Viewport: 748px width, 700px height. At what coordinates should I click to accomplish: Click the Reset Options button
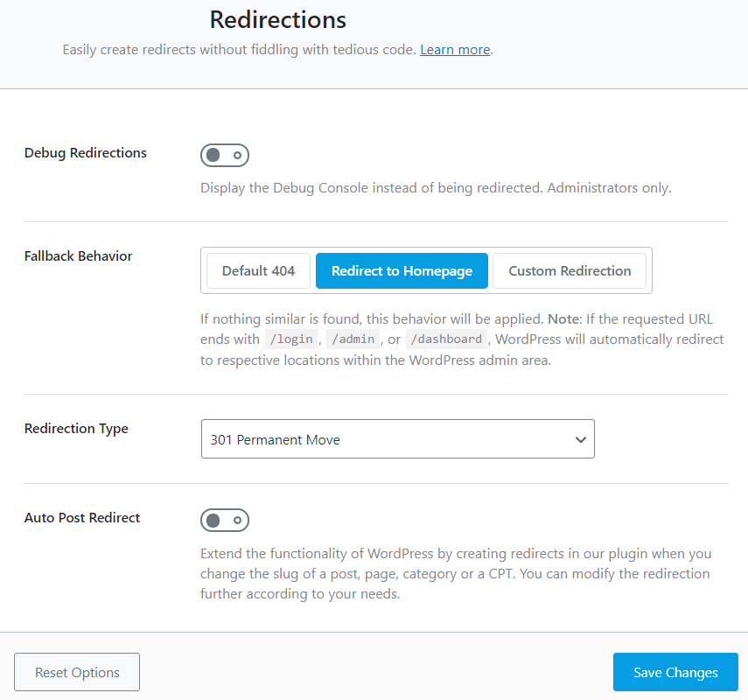tap(77, 672)
